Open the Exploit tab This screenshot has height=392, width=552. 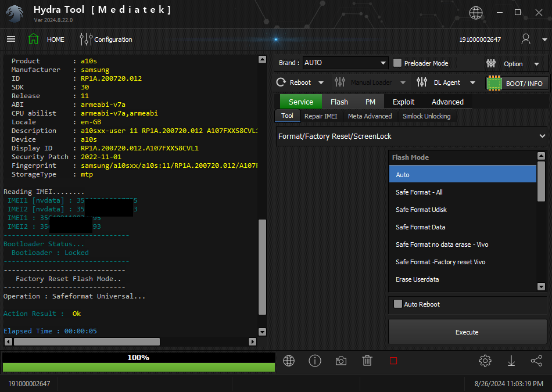click(x=403, y=102)
